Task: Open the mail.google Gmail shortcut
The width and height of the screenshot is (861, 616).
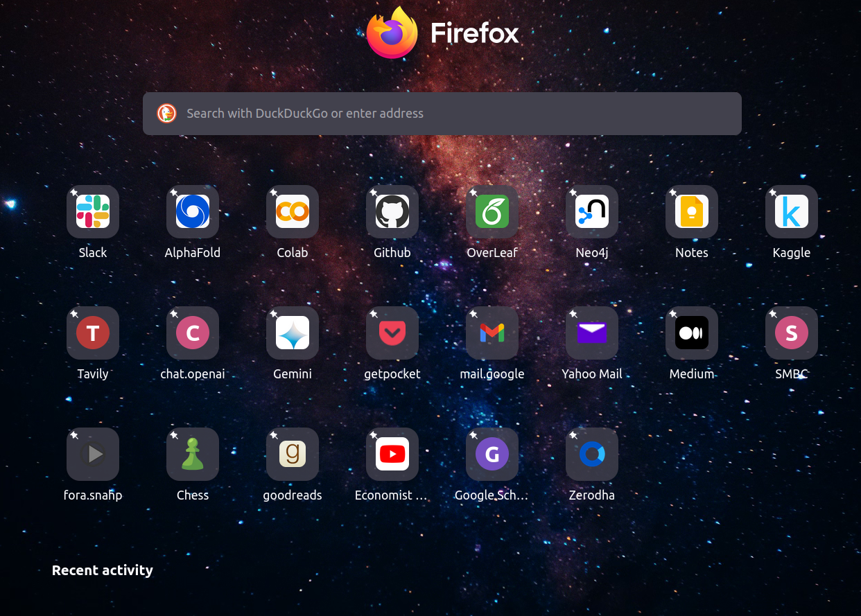Action: (492, 333)
